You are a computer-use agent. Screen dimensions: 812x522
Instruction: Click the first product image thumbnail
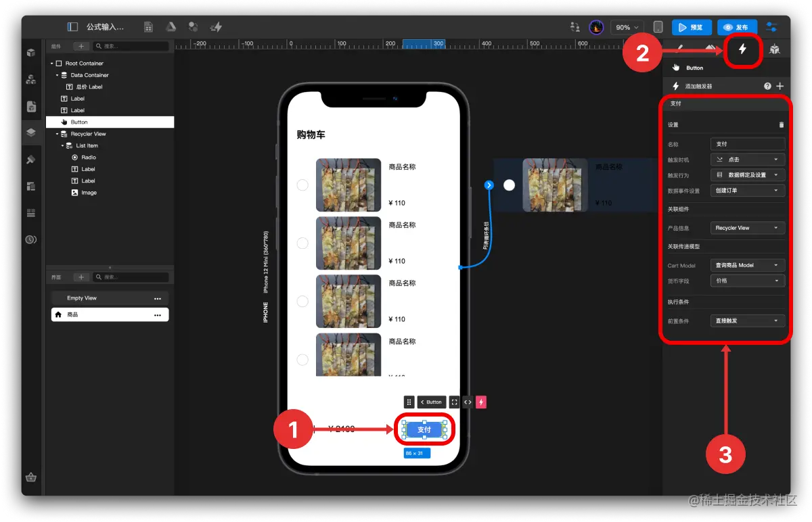pos(348,185)
